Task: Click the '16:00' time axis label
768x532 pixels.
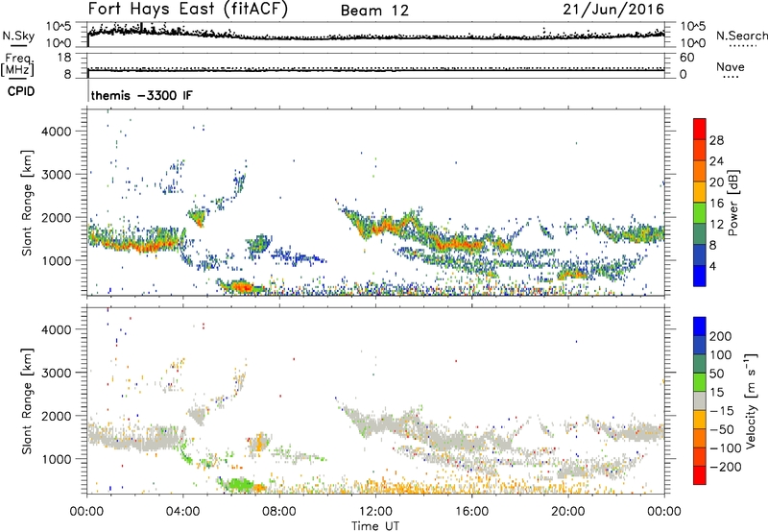Action: point(471,512)
